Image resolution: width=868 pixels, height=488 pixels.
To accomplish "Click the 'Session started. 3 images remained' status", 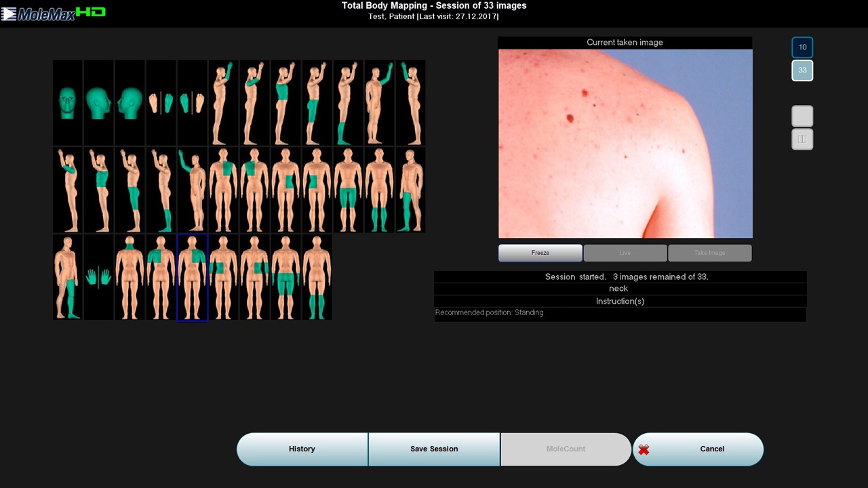I will coord(627,277).
